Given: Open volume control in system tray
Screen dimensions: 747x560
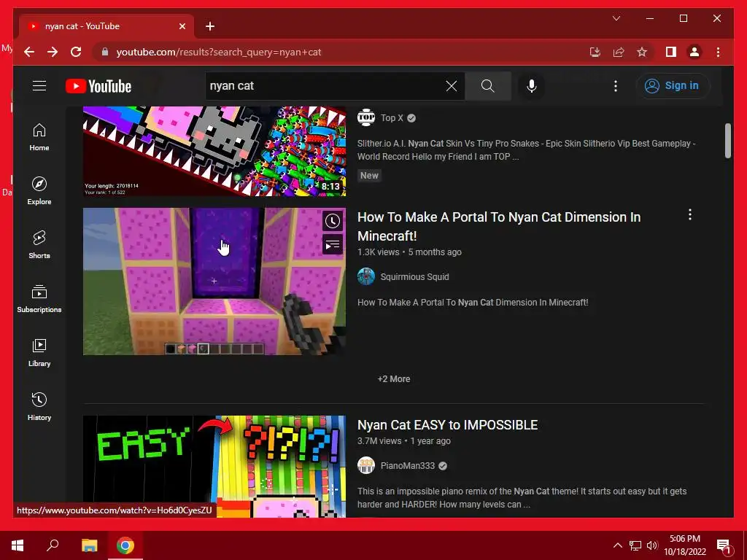Looking at the screenshot, I should click(652, 545).
